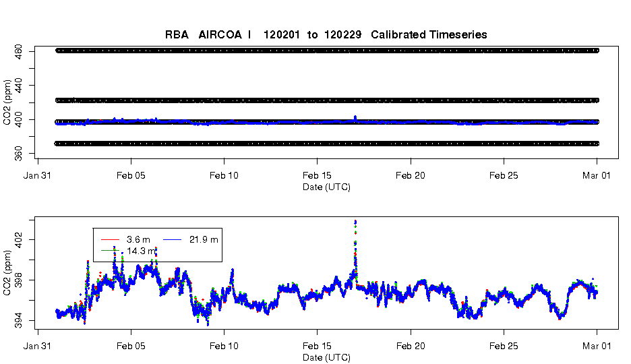Click 'Jan 31' on the lower plot's date axis
This screenshot has width=631, height=364.
point(38,346)
